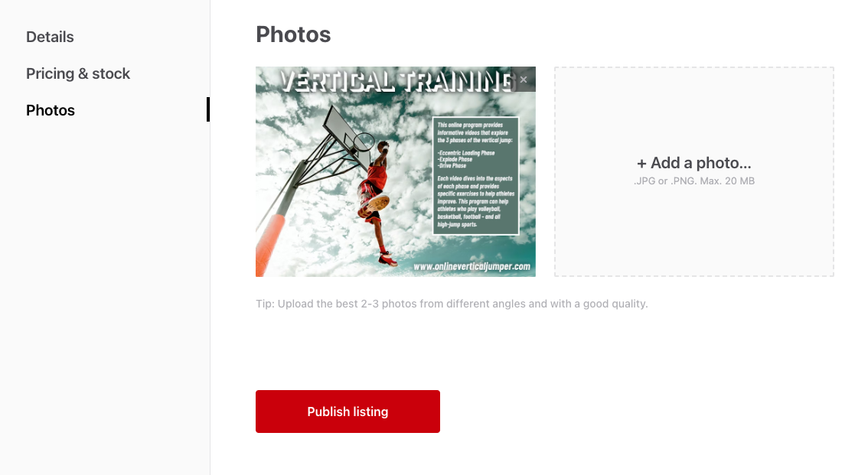
Task: Click the VERTICAL TRAINING title in the photo
Action: 395,81
